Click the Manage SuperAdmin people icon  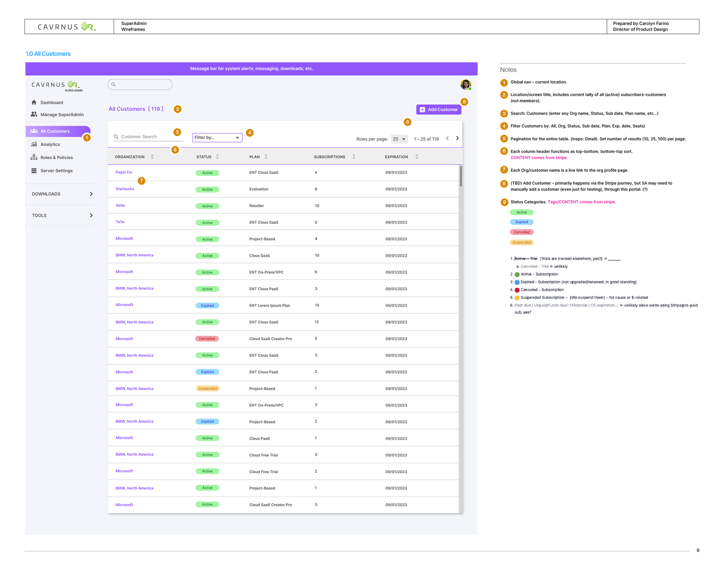coord(34,114)
